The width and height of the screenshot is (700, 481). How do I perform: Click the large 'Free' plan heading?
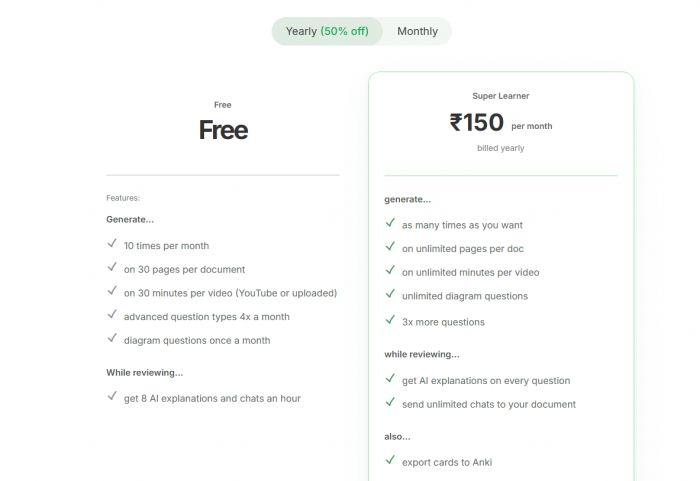click(223, 130)
